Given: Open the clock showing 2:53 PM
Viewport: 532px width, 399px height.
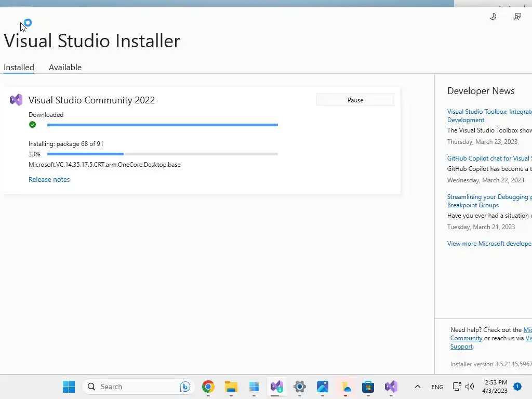Looking at the screenshot, I should tap(495, 387).
